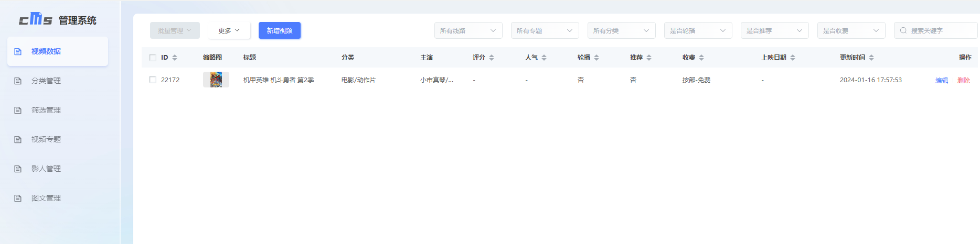The image size is (980, 244).
Task: Sort by 人气 column arrows
Action: tap(544, 58)
